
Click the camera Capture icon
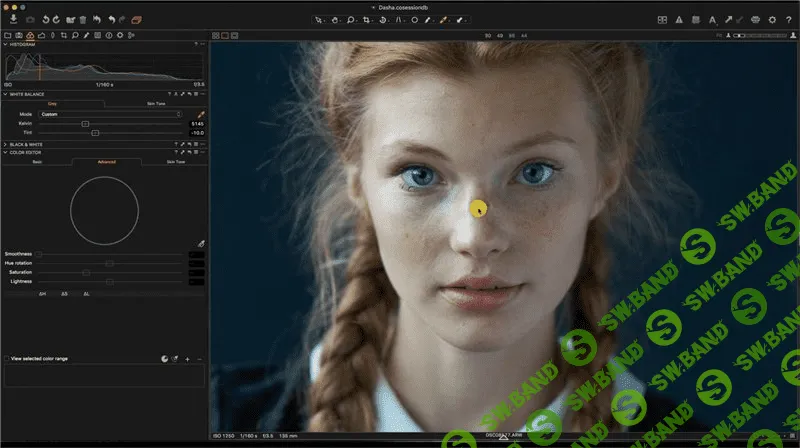tap(30, 20)
